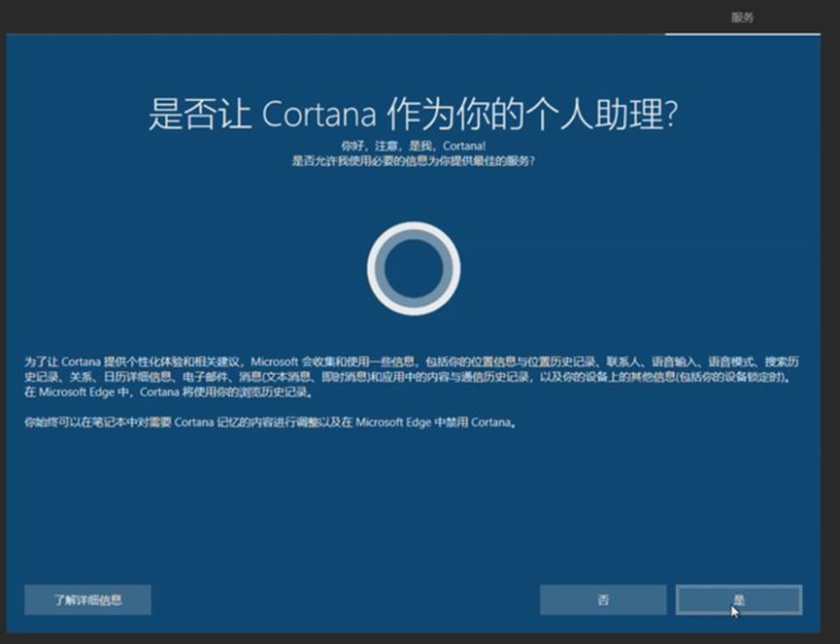Select the 服务 tab at top
The height and width of the screenshot is (644, 840).
[x=743, y=17]
